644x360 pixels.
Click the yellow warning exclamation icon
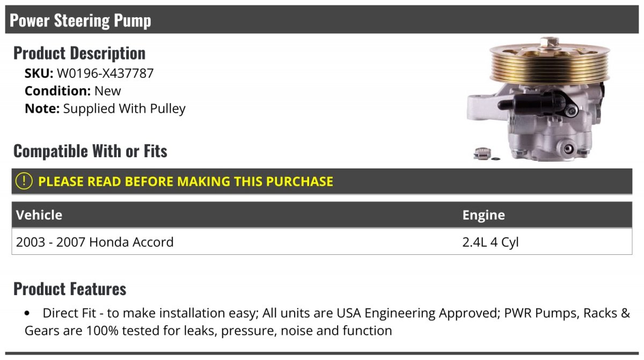pos(24,181)
